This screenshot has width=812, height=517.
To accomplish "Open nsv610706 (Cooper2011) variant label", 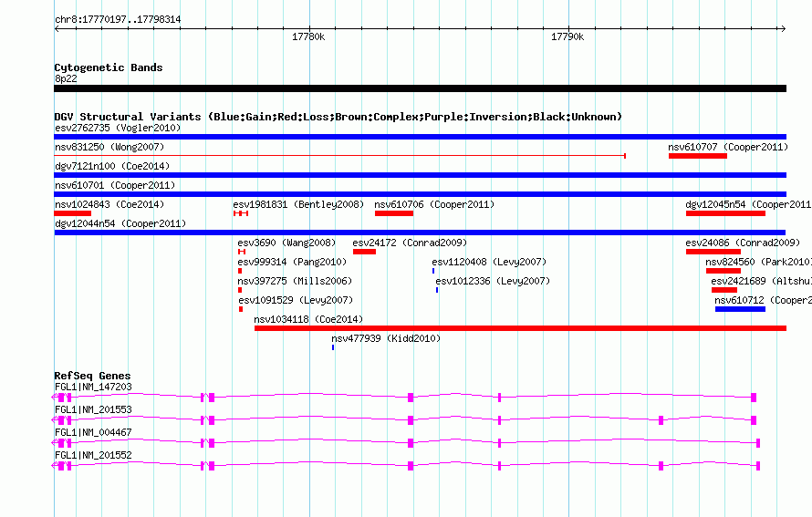I will click(x=434, y=204).
